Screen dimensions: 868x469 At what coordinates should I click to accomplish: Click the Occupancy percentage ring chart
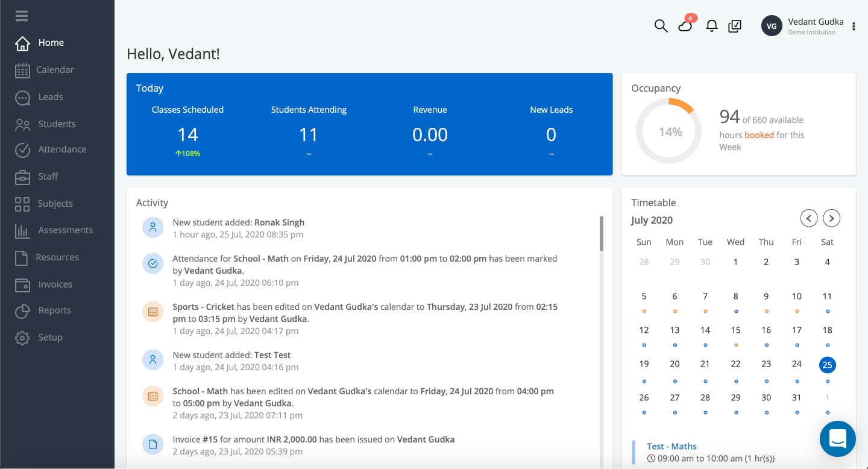[668, 130]
